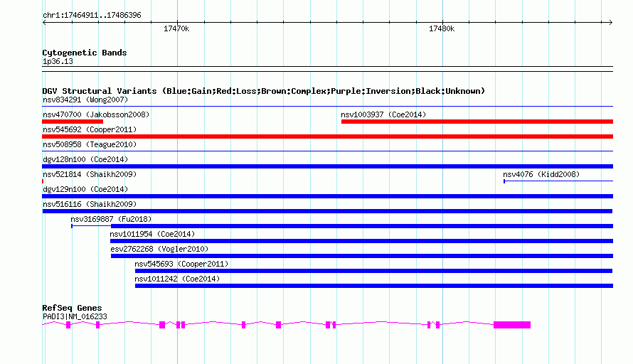Click the PADI3|NM_016233 gene label
The image size is (633, 364).
pos(75,317)
